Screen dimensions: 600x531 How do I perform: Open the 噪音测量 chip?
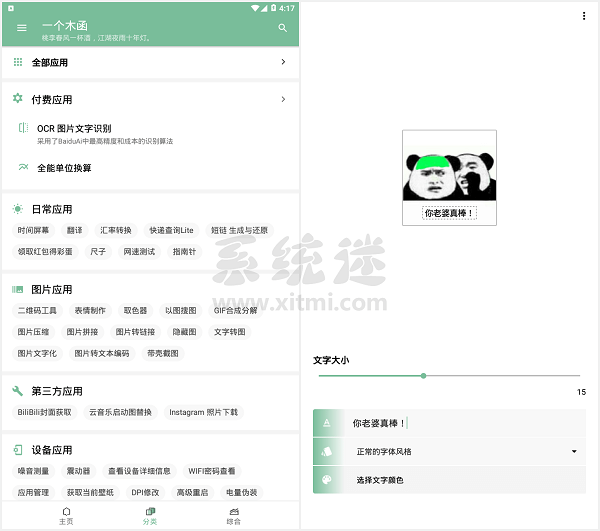(x=33, y=471)
